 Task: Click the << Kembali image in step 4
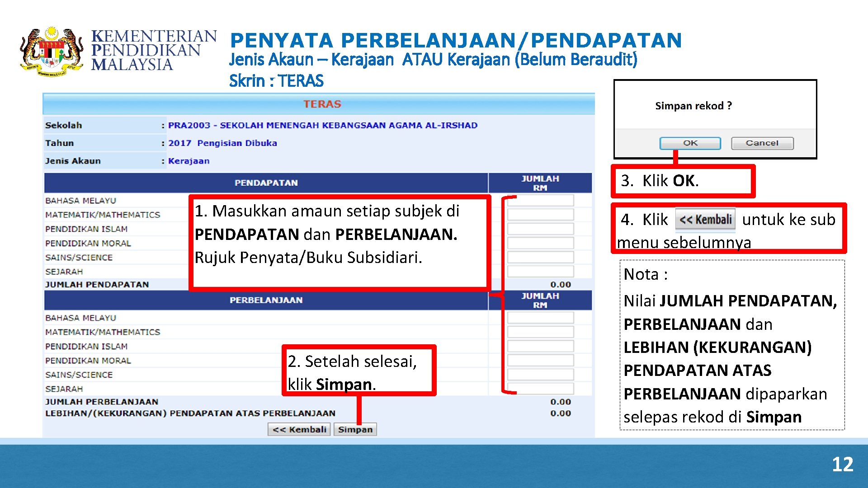[705, 220]
